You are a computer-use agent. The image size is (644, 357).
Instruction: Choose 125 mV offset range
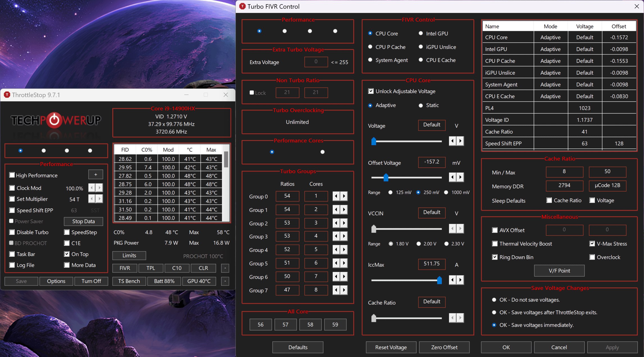390,193
